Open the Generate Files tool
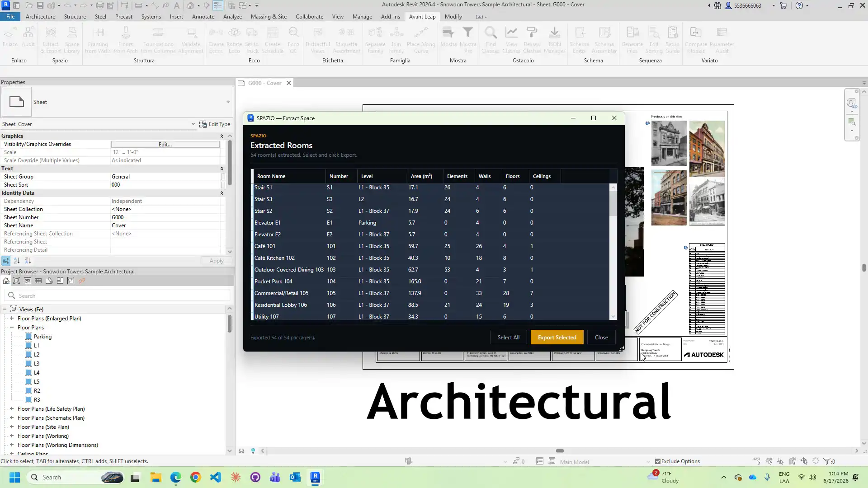This screenshot has height=488, width=868. [x=632, y=40]
